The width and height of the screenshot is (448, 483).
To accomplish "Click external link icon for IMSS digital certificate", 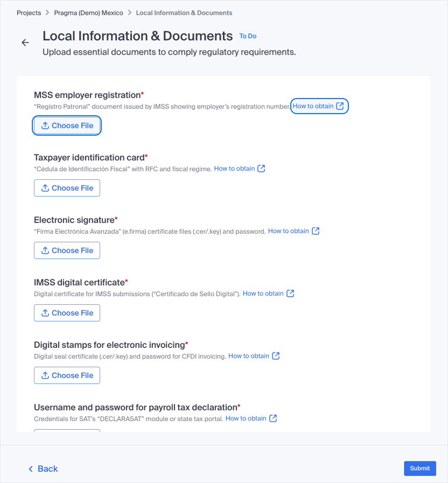I will click(x=290, y=293).
